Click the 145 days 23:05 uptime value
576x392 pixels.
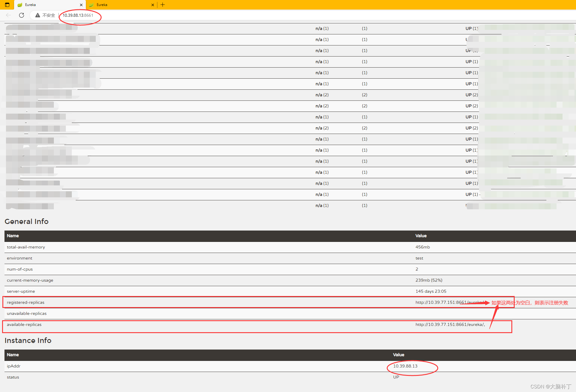tap(431, 291)
